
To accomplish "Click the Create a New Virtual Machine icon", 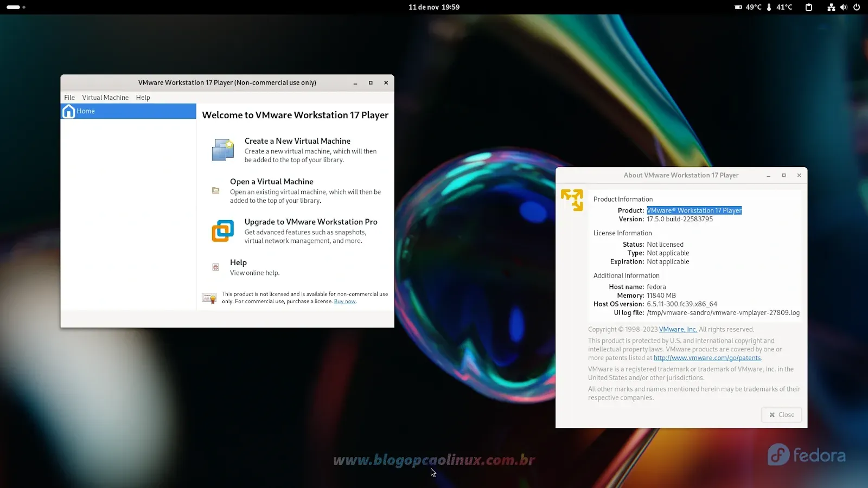I will (222, 150).
